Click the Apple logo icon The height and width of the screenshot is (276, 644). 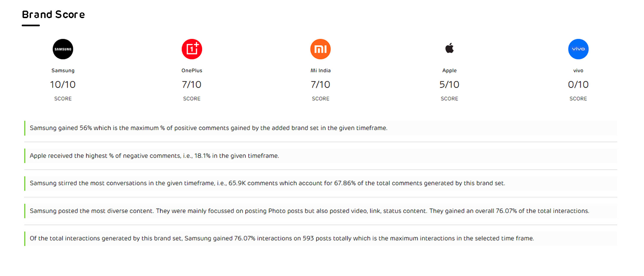pos(449,49)
